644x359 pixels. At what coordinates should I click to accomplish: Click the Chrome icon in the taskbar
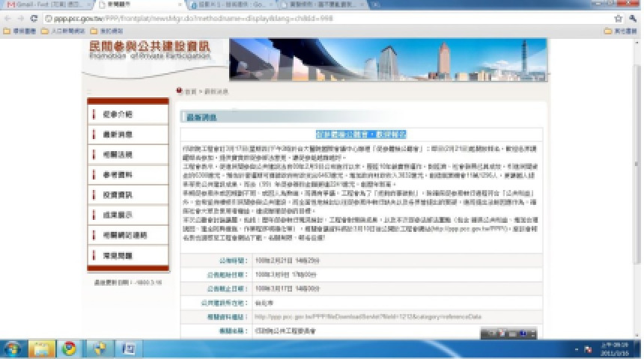coord(69,349)
